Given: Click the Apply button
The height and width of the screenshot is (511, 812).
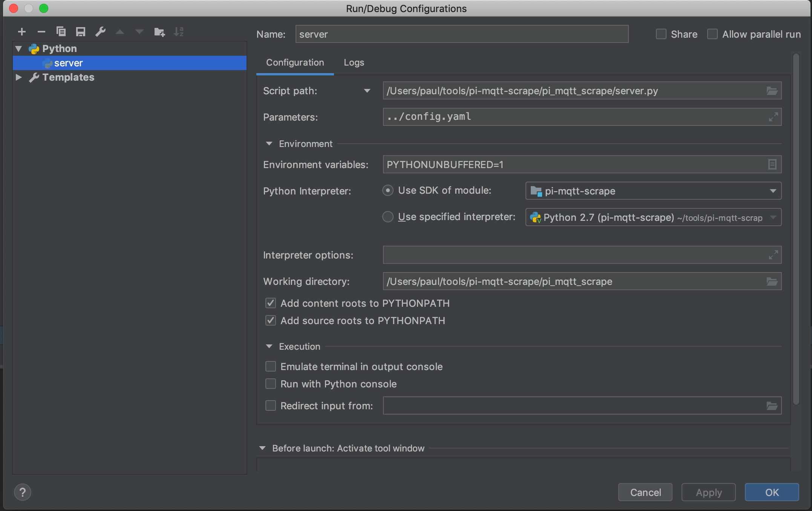Looking at the screenshot, I should coord(709,493).
